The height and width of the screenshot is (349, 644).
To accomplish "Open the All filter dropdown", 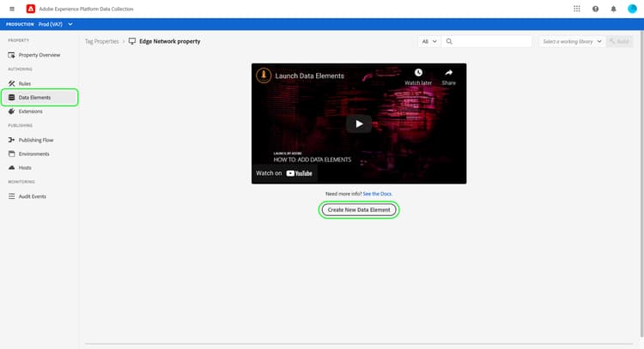I will click(x=429, y=41).
